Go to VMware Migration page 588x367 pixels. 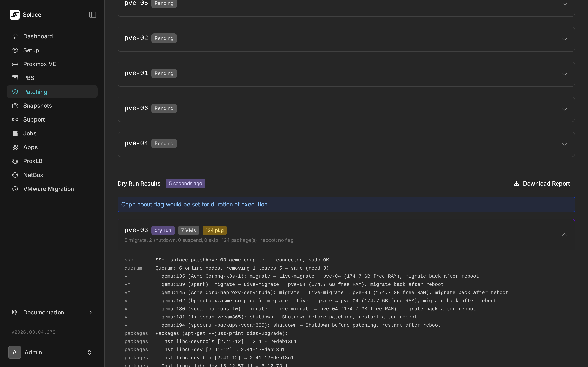click(48, 189)
